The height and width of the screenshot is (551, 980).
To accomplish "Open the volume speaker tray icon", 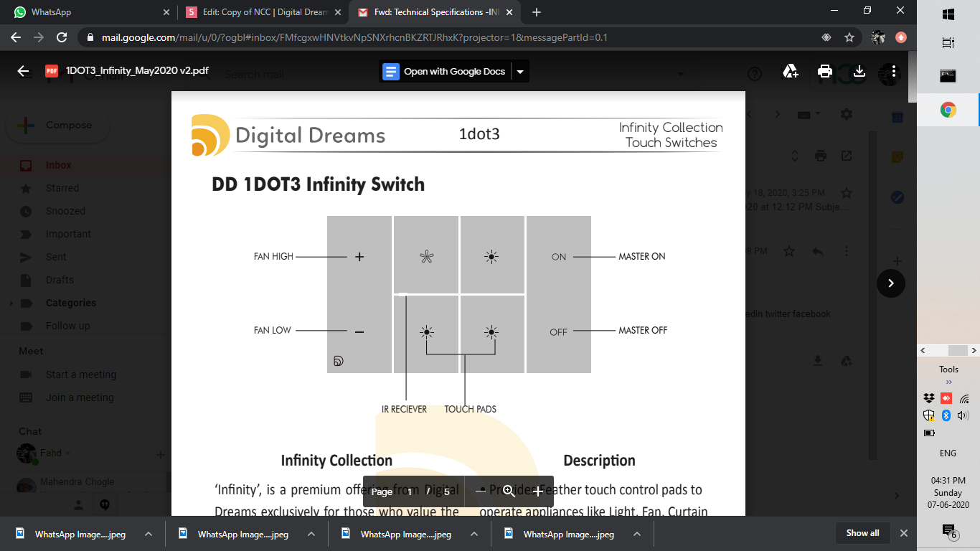I will (963, 415).
